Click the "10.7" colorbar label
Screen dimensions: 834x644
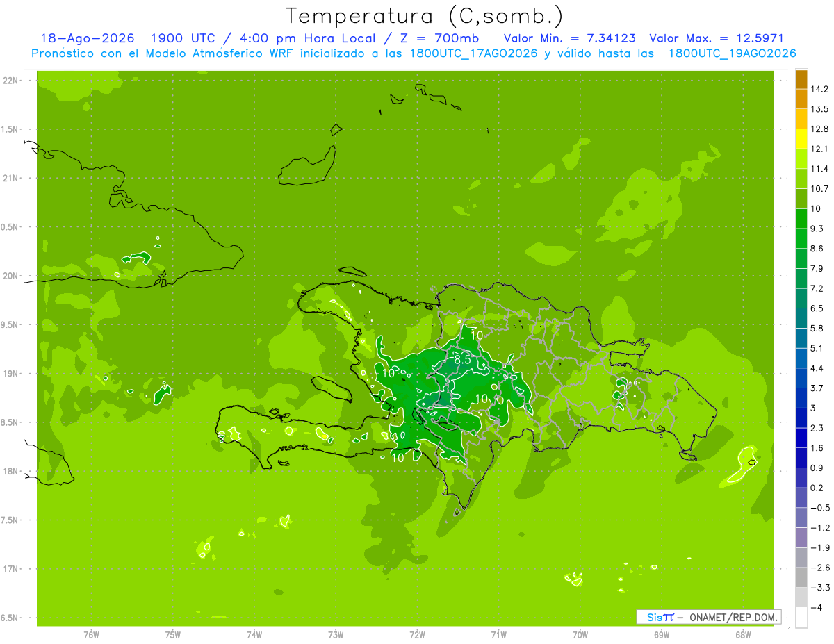pos(820,188)
